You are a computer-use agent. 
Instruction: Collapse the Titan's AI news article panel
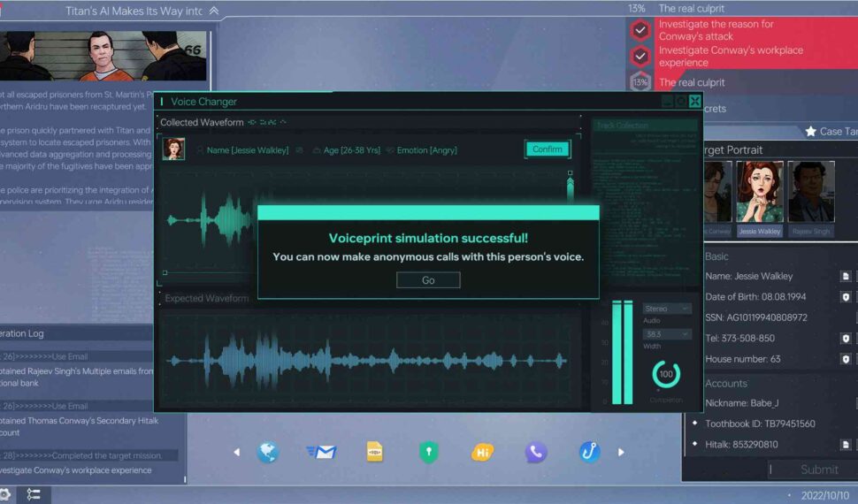(x=213, y=11)
